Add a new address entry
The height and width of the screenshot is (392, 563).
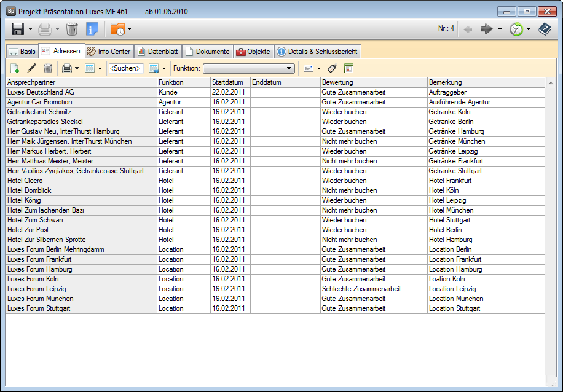(15, 68)
